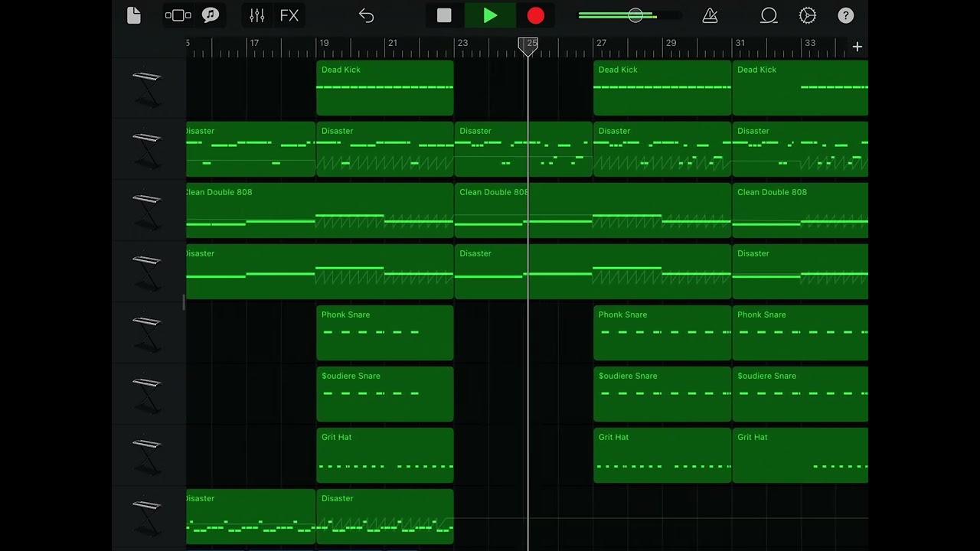Open the sound browser icon with music note
Screen dimensions: 980x551
pos(211,15)
